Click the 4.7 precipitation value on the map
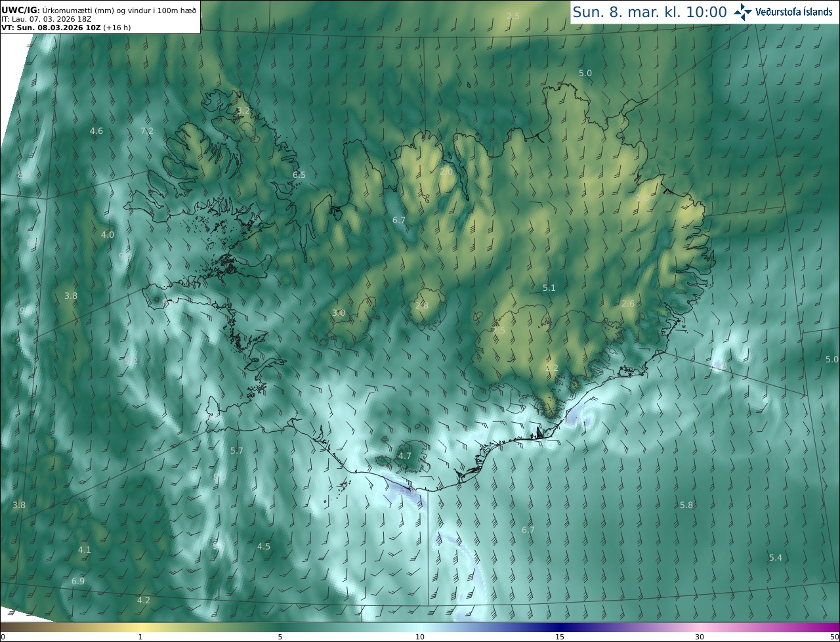840x642 pixels. (405, 456)
